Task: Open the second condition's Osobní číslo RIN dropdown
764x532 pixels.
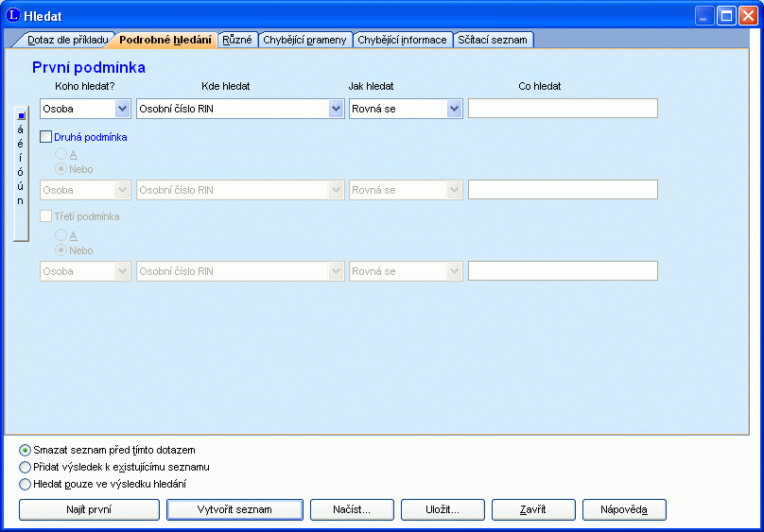Action: pyautogui.click(x=240, y=190)
